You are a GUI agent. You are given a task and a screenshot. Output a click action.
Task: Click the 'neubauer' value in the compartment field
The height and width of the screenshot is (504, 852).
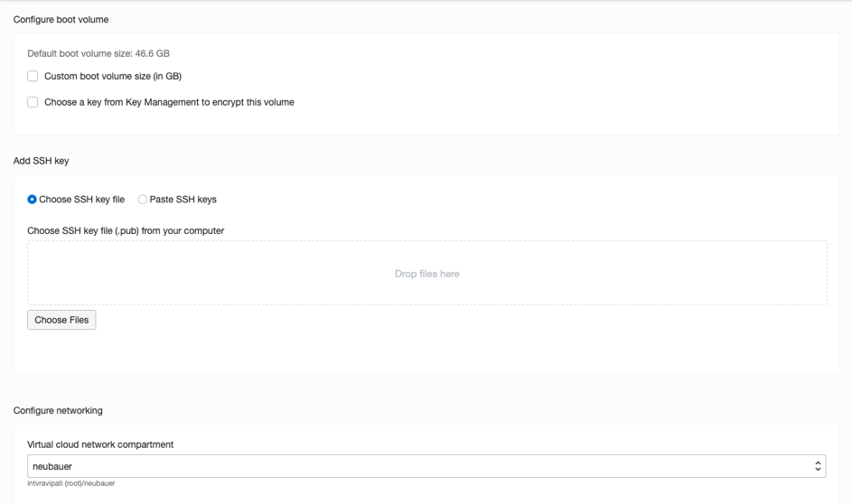(52, 466)
